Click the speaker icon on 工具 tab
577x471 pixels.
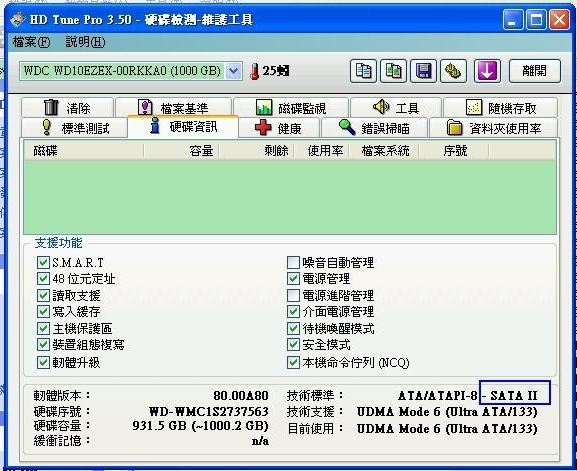(381, 107)
